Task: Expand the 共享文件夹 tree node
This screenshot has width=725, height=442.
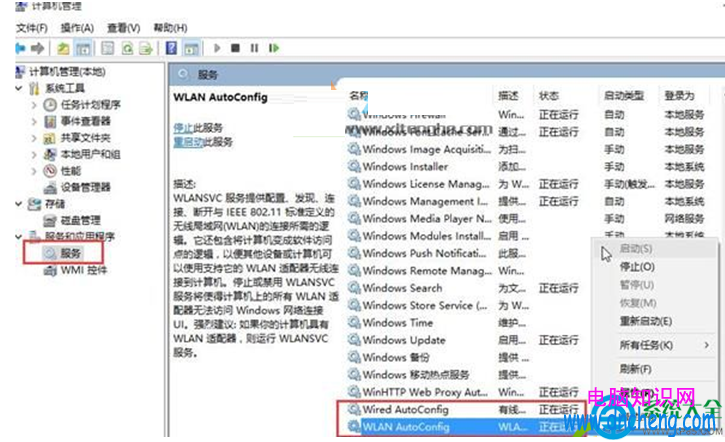Action: (x=34, y=138)
